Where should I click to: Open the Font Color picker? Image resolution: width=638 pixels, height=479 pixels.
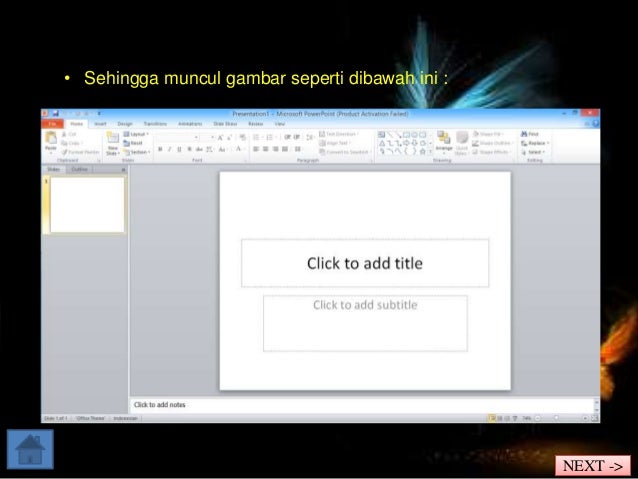[239, 149]
